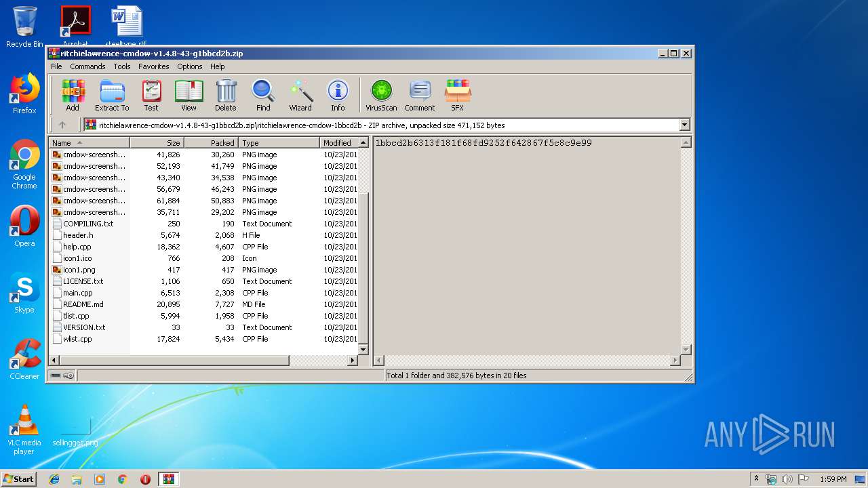
Task: Click the SFX archive icon
Action: pyautogui.click(x=458, y=96)
